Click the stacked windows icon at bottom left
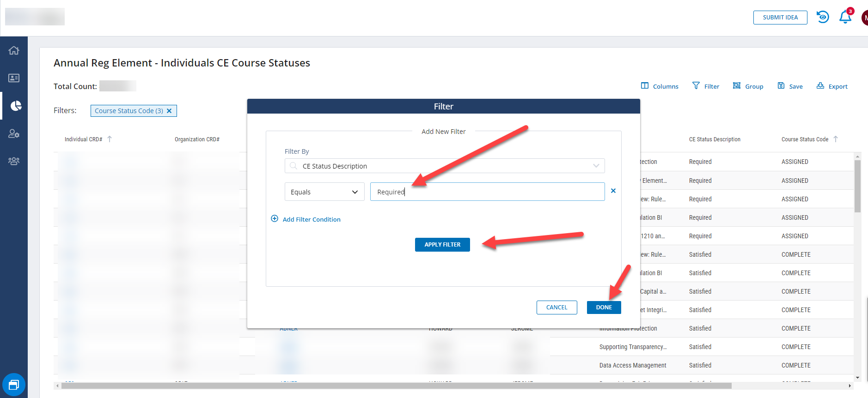Viewport: 868px width, 398px height. (14, 385)
